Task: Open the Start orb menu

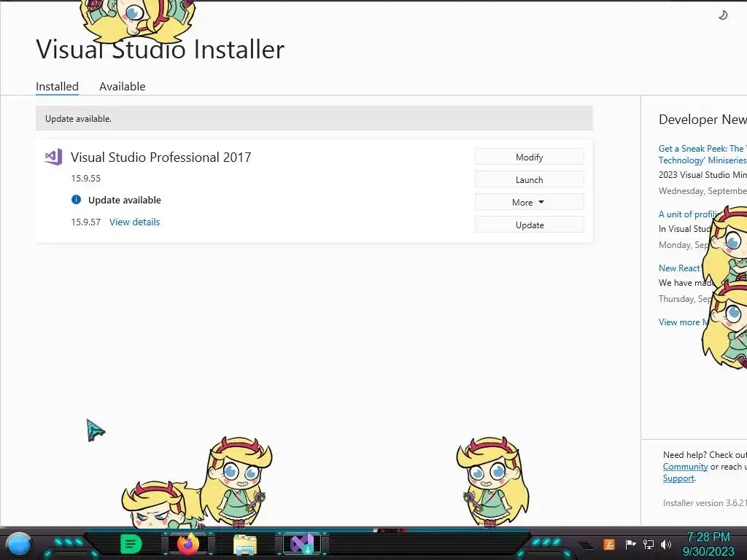Action: [x=18, y=544]
